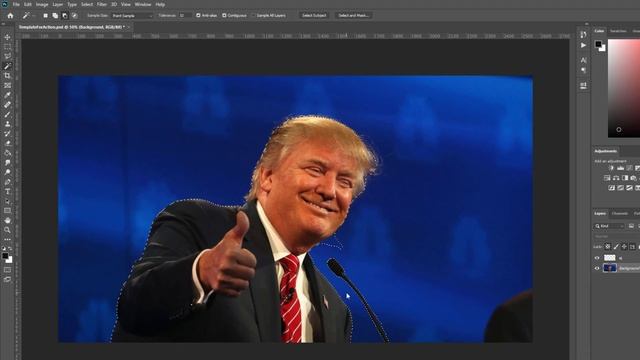Expand the collapsed panel dock arrows

pyautogui.click(x=587, y=24)
